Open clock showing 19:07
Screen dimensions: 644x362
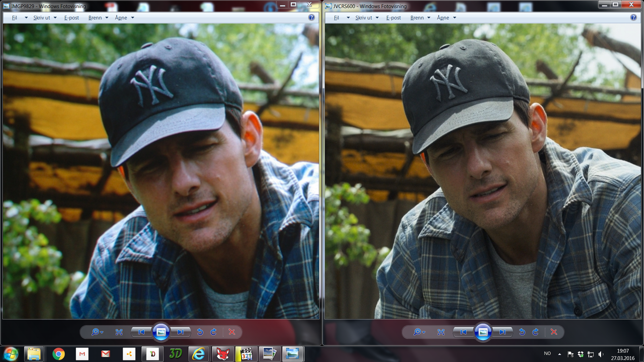(622, 354)
